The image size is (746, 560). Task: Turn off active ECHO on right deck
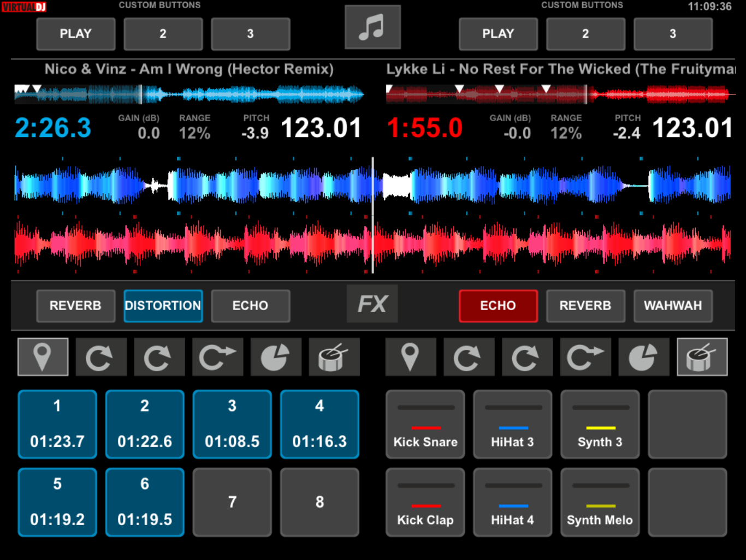click(498, 306)
